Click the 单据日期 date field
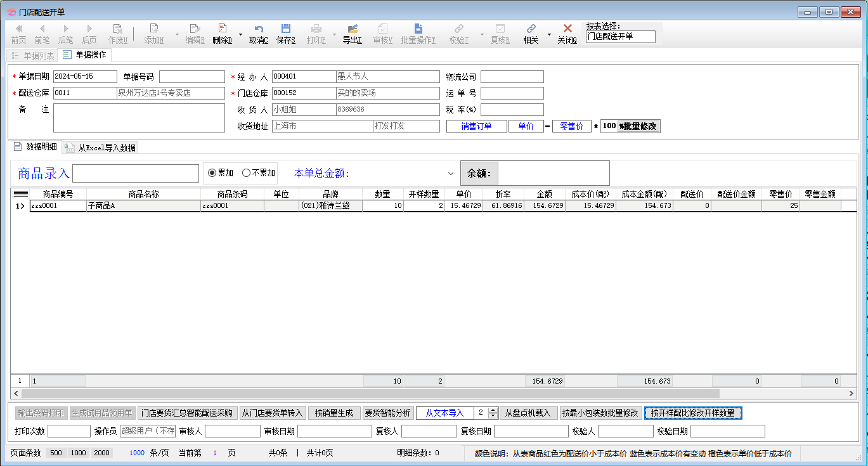The image size is (868, 466). (85, 77)
